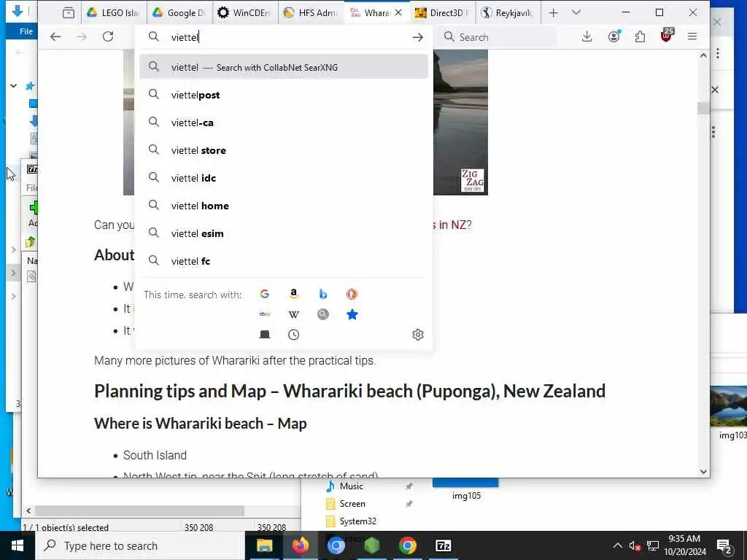Select the viettel fc suggestion
The height and width of the screenshot is (560, 747).
(284, 261)
